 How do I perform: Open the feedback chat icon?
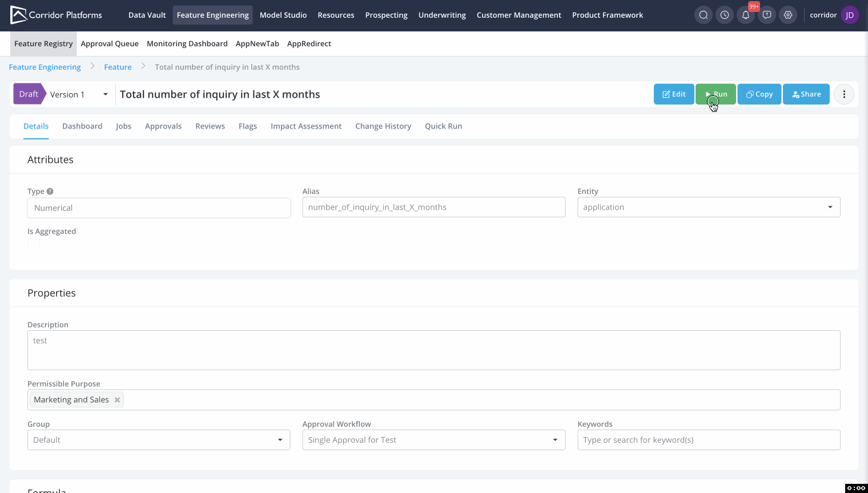click(x=767, y=15)
